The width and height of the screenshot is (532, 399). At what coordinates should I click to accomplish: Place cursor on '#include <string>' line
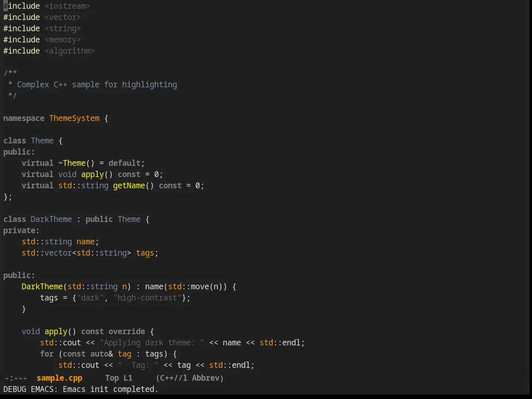(x=42, y=28)
